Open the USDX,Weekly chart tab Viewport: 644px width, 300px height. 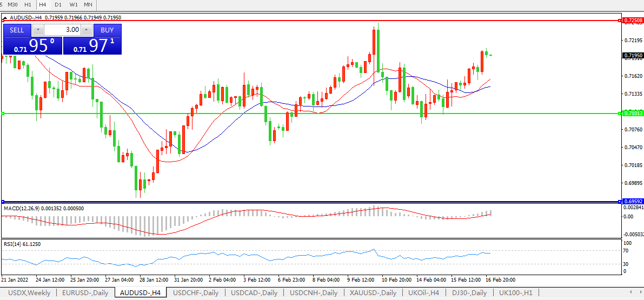[29, 293]
